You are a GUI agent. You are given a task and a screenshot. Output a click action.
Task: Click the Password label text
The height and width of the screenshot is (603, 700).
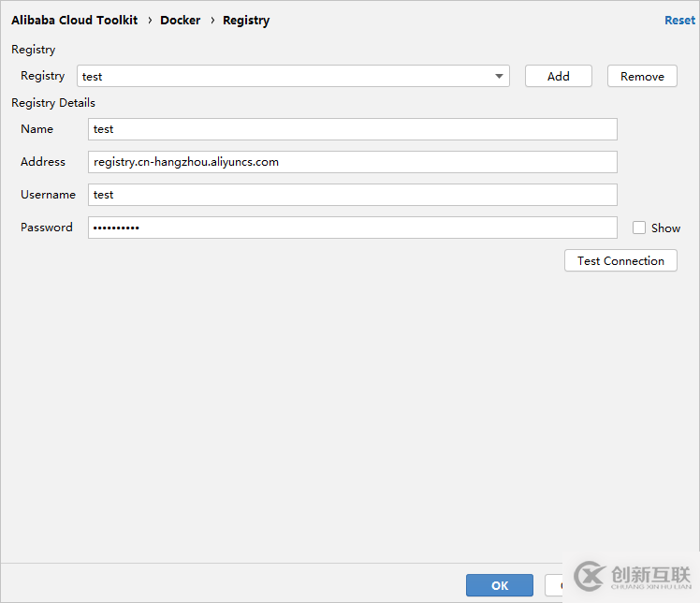tap(47, 228)
